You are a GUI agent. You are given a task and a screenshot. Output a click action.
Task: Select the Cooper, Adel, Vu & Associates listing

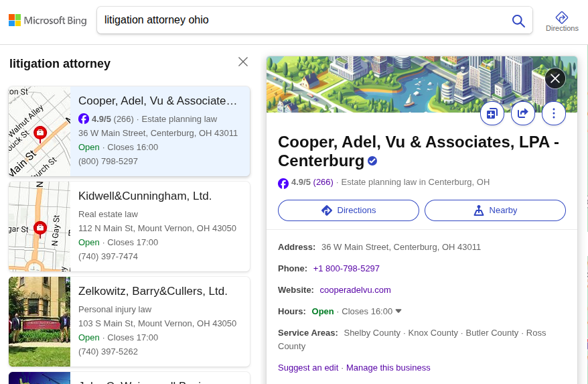point(129,131)
